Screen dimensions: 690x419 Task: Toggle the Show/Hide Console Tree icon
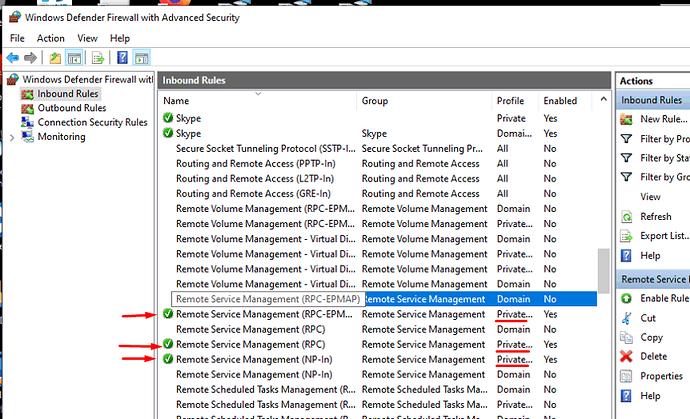click(74, 58)
